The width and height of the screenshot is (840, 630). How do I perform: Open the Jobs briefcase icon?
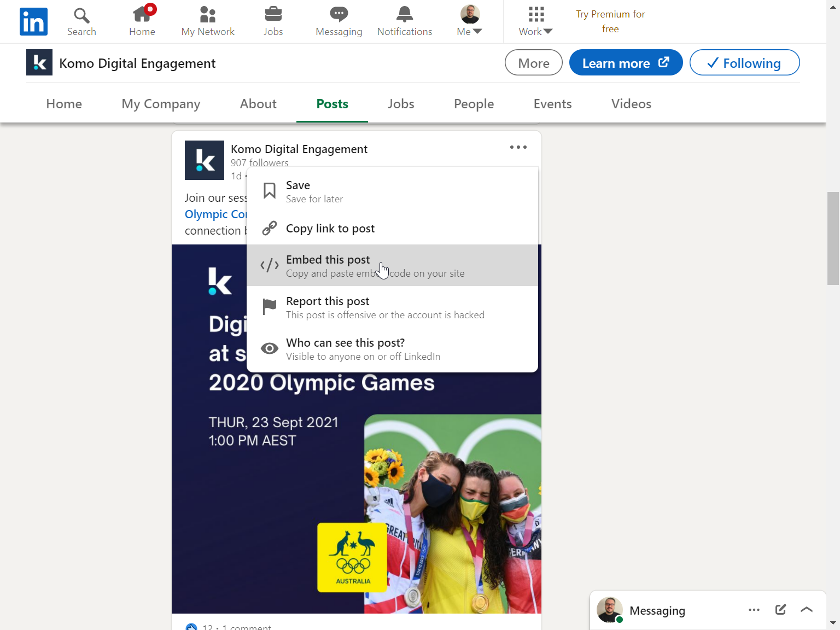click(273, 14)
